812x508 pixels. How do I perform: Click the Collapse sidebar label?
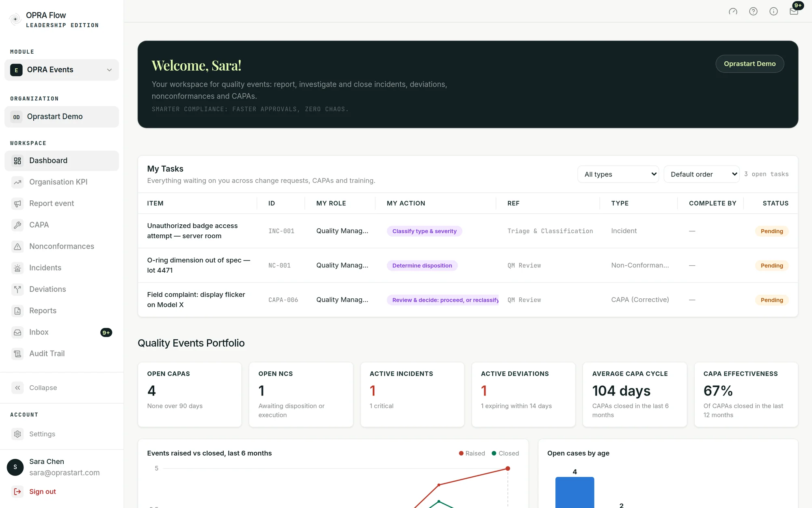[43, 388]
